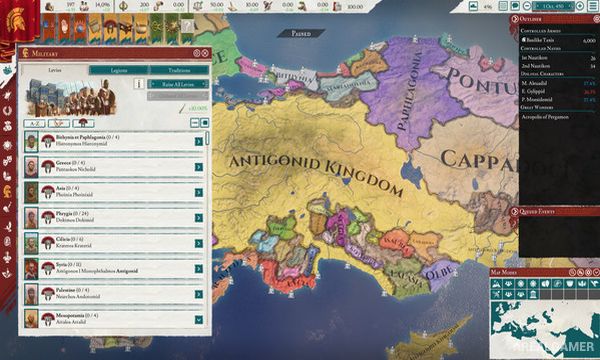Close the Military window
600x360 pixels.
205,53
